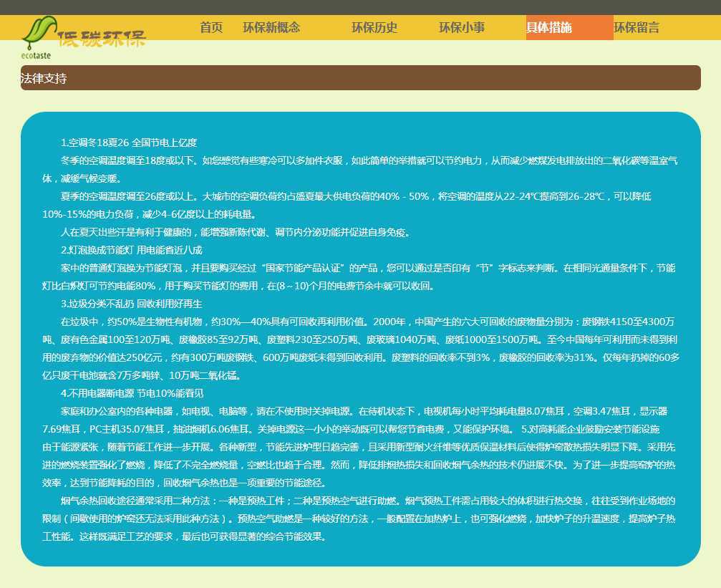Click heading 2.灯泡换成节能灯

point(132,250)
